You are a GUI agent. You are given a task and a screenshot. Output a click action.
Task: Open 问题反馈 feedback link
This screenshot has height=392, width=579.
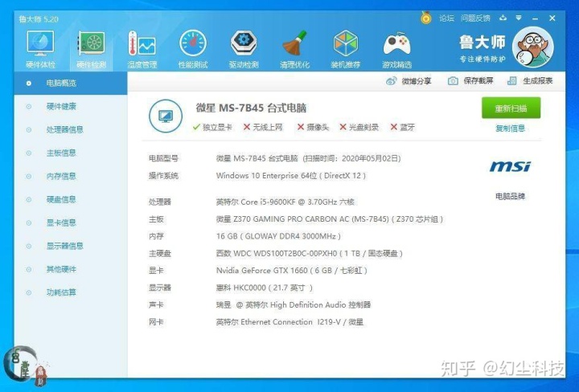click(x=475, y=18)
